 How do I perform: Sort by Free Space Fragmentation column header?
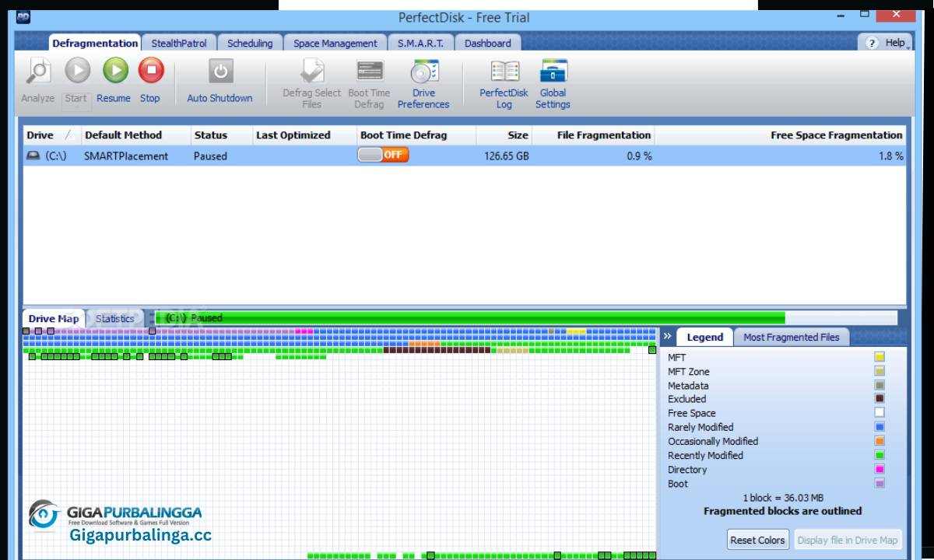[x=781, y=135]
